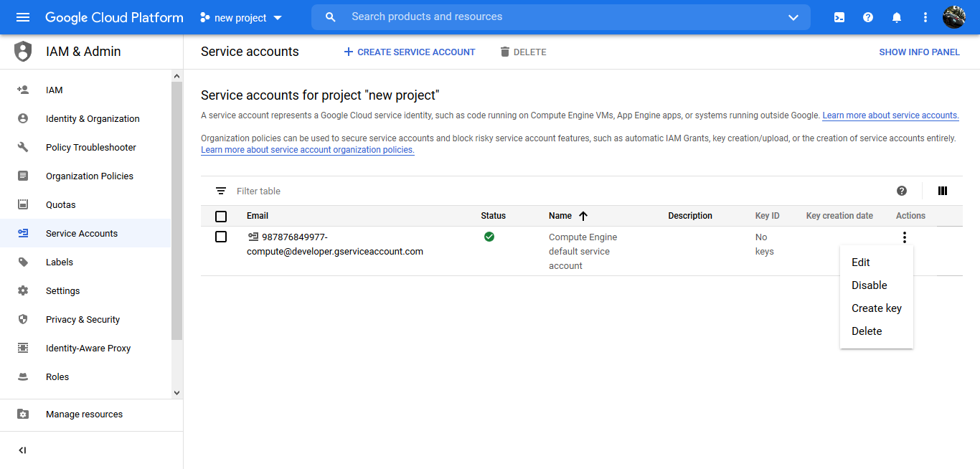Click CREATE SERVICE ACCOUNT button
Screen dimensions: 980x469
click(410, 52)
